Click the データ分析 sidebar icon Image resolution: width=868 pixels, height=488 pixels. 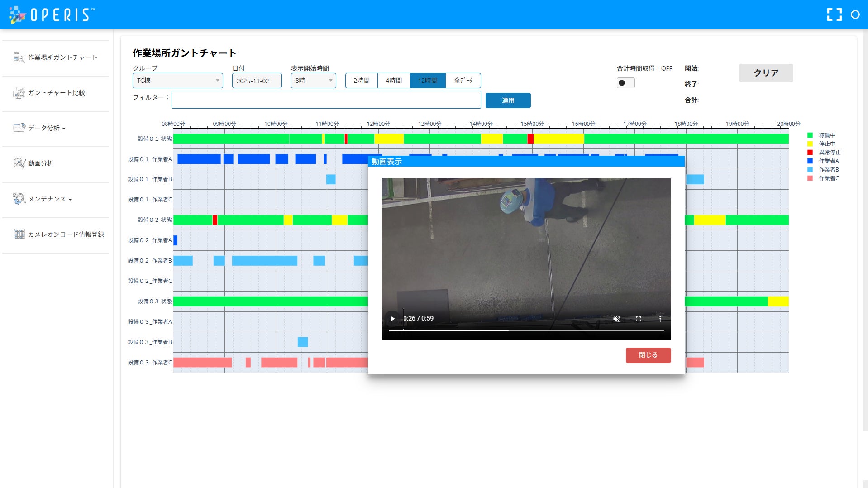point(19,128)
